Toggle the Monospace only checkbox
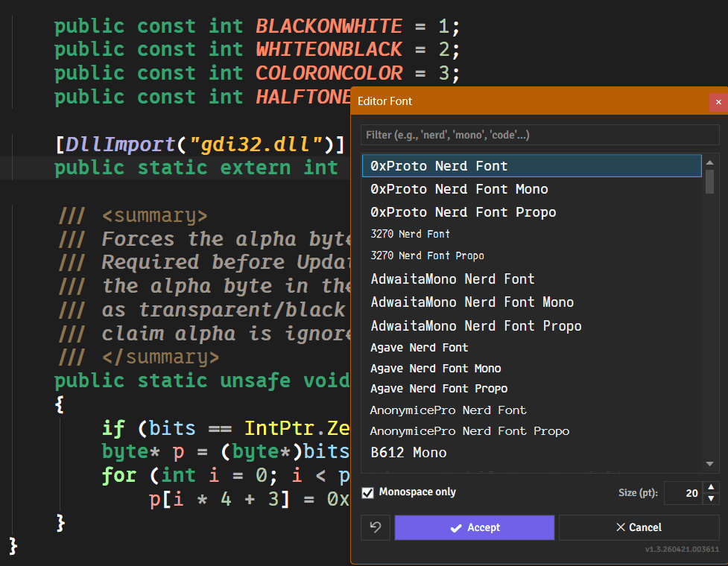Image resolution: width=728 pixels, height=566 pixels. point(367,493)
